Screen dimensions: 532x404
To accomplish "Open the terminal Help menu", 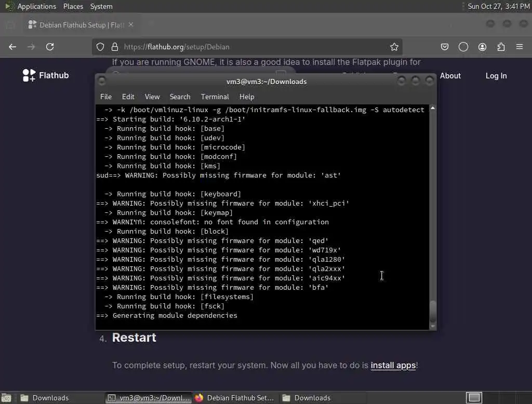I will click(x=247, y=97).
